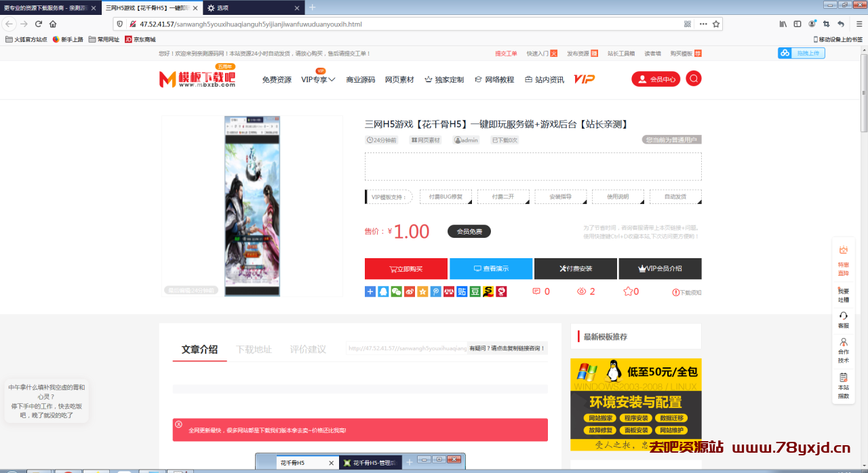
Task: Click the comments count icon
Action: pyautogui.click(x=541, y=291)
